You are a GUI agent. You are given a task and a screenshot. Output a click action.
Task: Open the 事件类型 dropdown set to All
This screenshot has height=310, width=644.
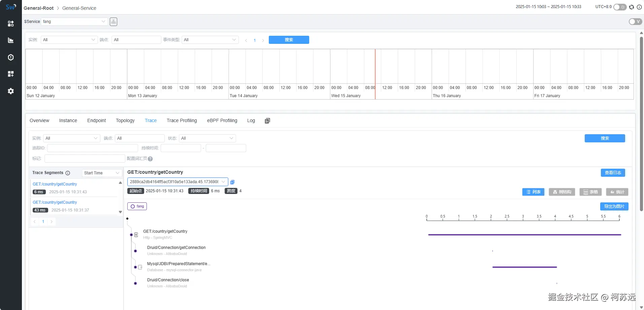pyautogui.click(x=210, y=40)
